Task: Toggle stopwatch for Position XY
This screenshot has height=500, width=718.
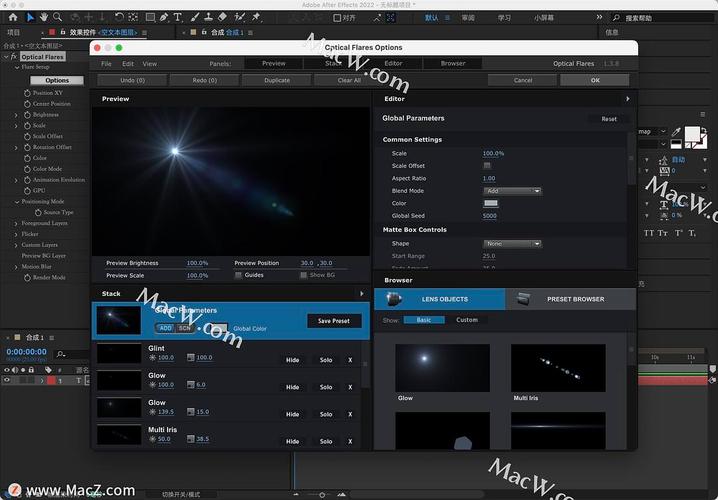Action: point(27,93)
